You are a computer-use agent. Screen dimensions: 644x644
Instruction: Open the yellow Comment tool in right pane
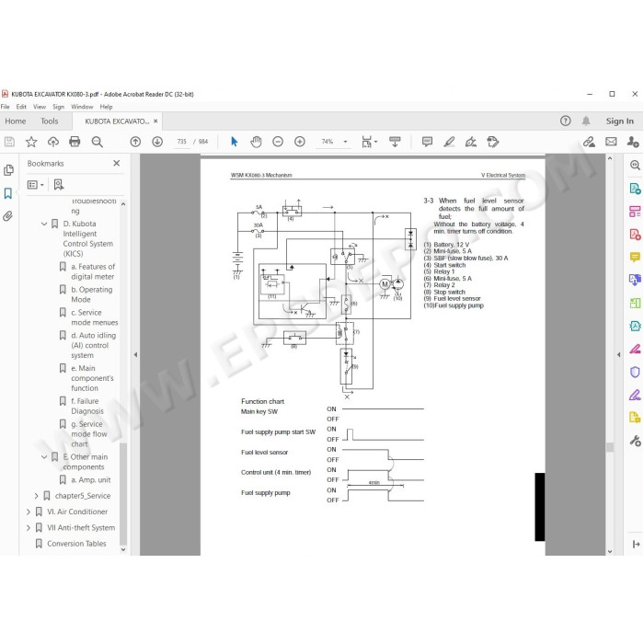point(635,258)
